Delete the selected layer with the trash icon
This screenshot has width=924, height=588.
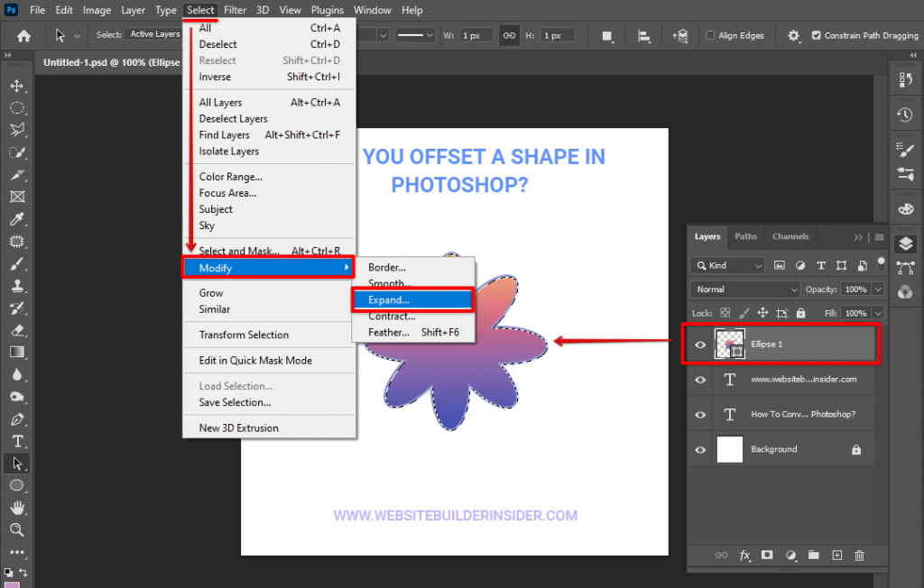coord(860,556)
